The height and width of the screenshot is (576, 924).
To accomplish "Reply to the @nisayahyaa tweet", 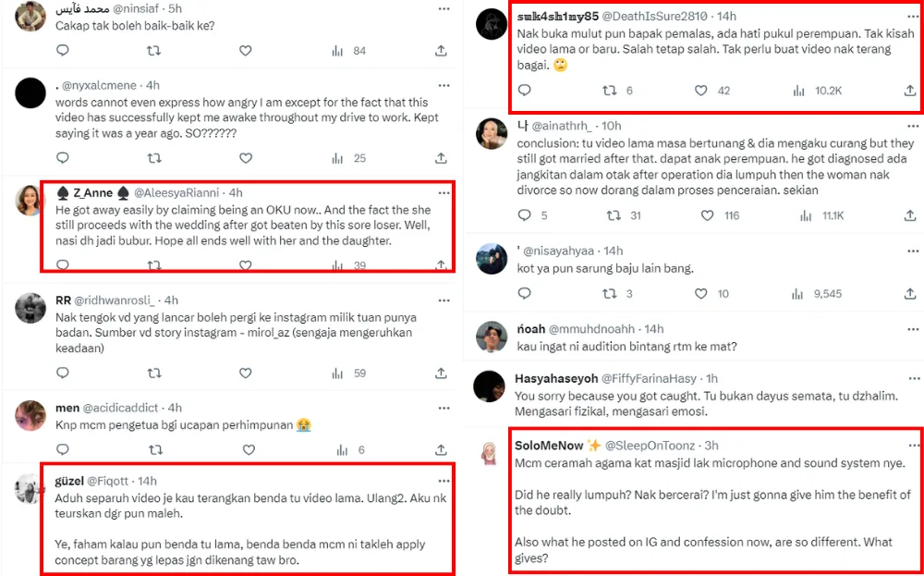I will [523, 294].
